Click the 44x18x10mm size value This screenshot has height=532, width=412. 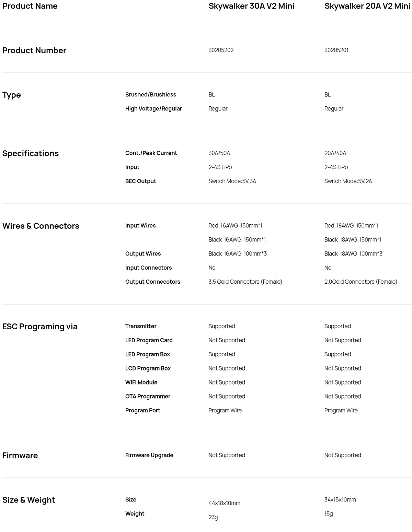coord(224,503)
